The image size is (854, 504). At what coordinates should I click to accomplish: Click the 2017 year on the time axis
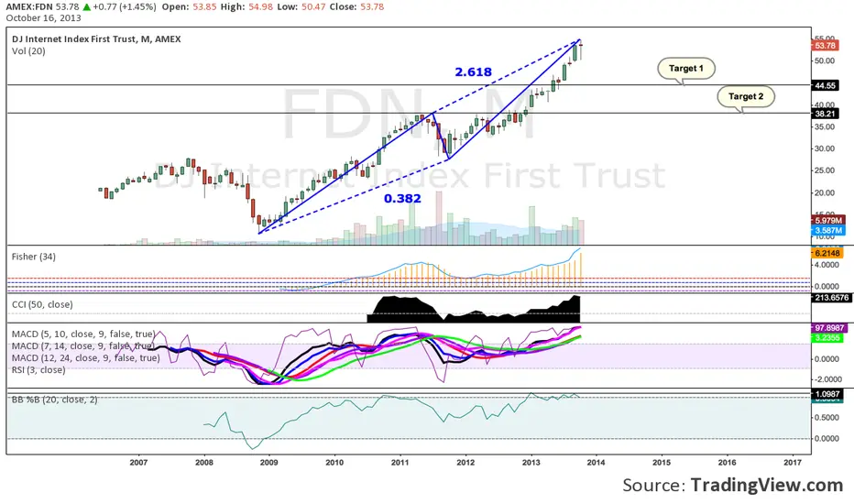(793, 463)
